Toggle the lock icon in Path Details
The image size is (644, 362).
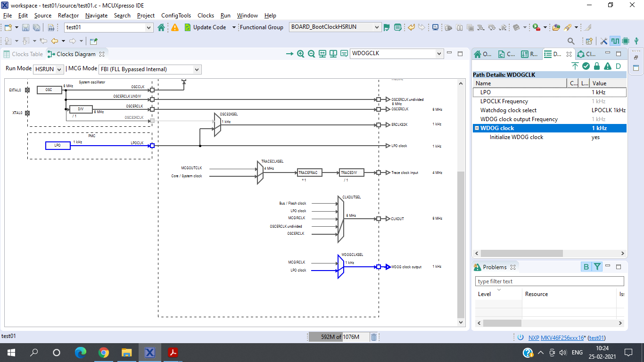[x=597, y=66]
